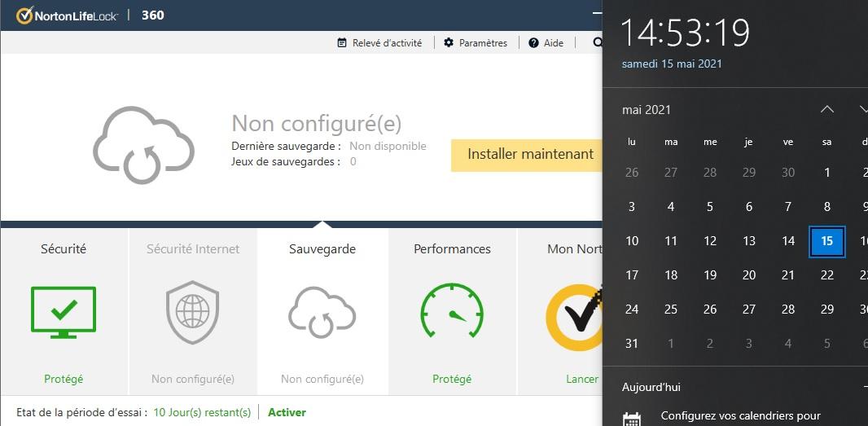
Task: Open the Aide help menu
Action: pyautogui.click(x=554, y=42)
